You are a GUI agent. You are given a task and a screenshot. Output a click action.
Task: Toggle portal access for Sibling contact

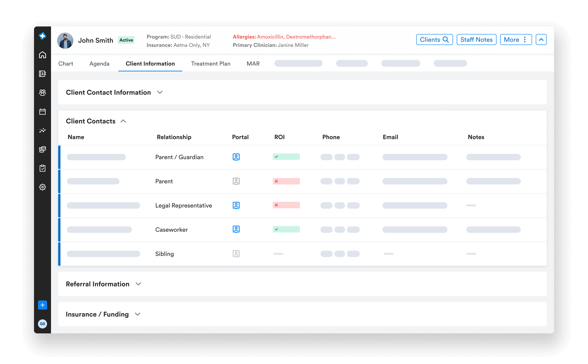tap(236, 254)
